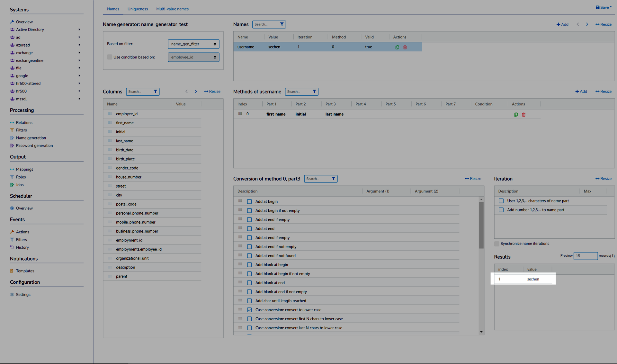Expand exchangeonline system arrow
Screen dimensions: 617x364
[x=79, y=60]
